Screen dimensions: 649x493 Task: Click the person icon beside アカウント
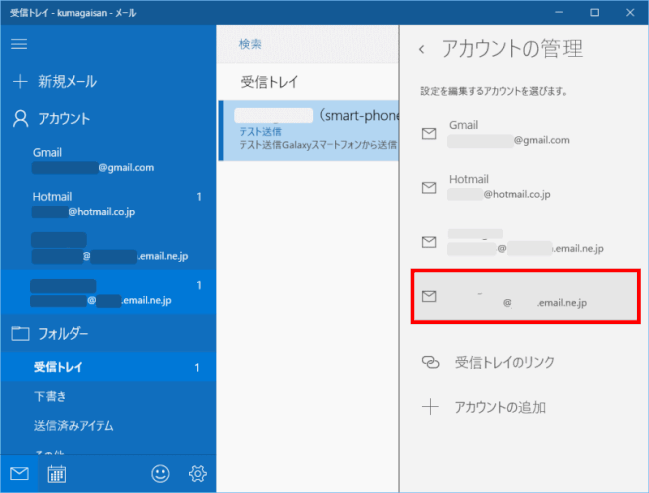pyautogui.click(x=20, y=119)
